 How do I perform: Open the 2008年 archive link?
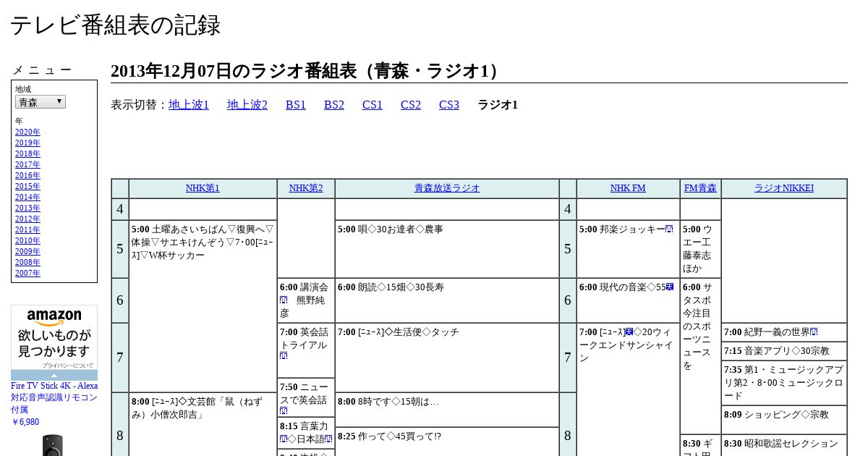click(x=27, y=262)
